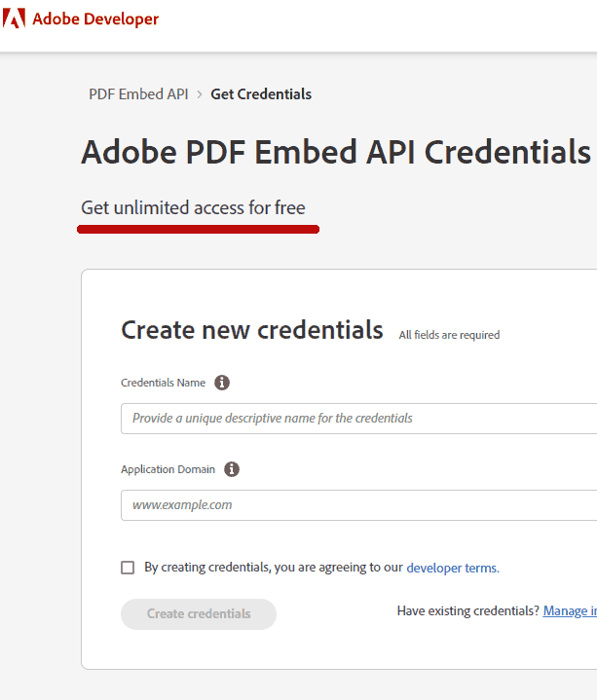This screenshot has width=597, height=700.
Task: Click the 'Create new credentials' heading
Action: pyautogui.click(x=252, y=330)
